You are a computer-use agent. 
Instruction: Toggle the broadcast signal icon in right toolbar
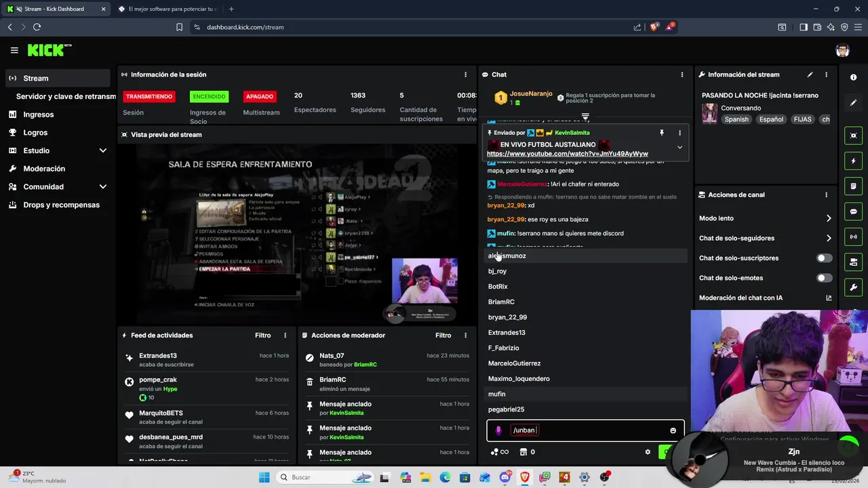pos(854,237)
